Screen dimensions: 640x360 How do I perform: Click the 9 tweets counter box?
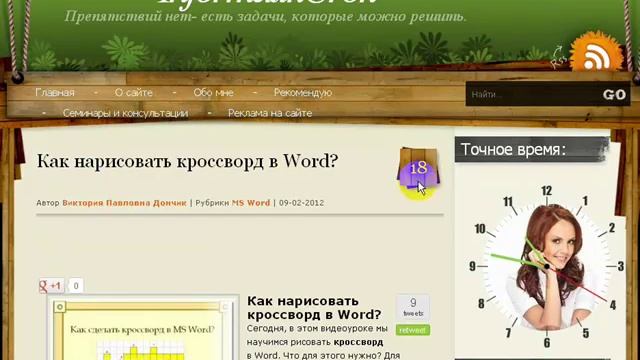(x=413, y=307)
